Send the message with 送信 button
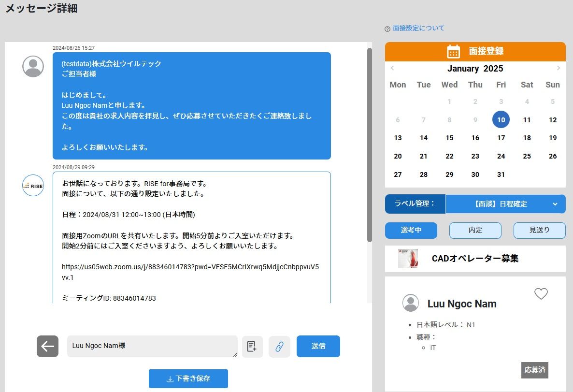The width and height of the screenshot is (573, 392). point(318,346)
